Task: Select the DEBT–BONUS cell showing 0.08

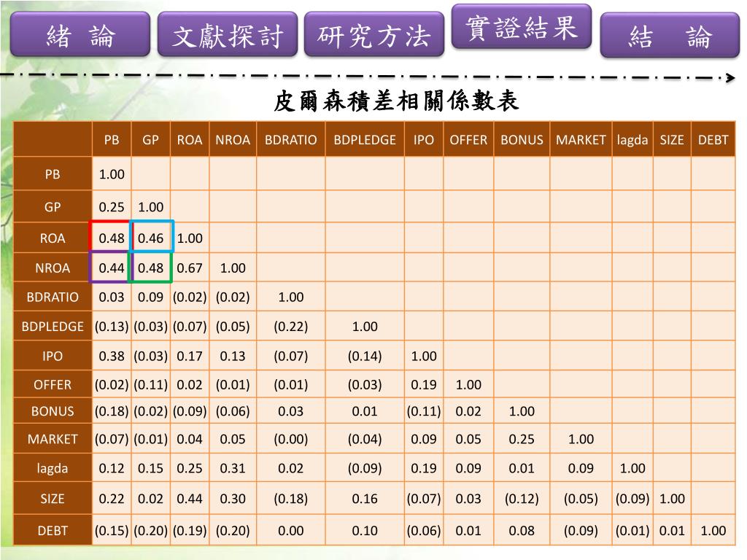Action: (x=522, y=530)
